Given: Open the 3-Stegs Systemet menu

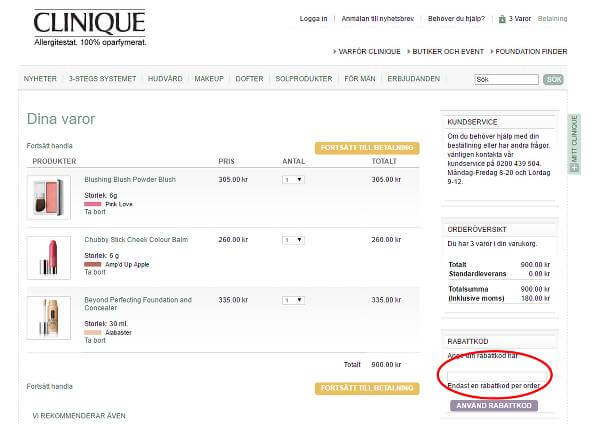Looking at the screenshot, I should 104,78.
